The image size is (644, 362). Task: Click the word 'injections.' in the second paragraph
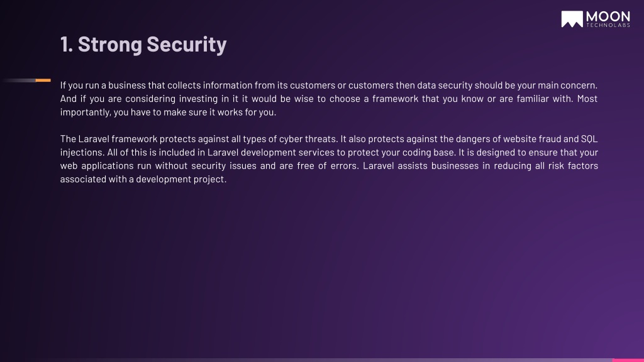tap(82, 152)
